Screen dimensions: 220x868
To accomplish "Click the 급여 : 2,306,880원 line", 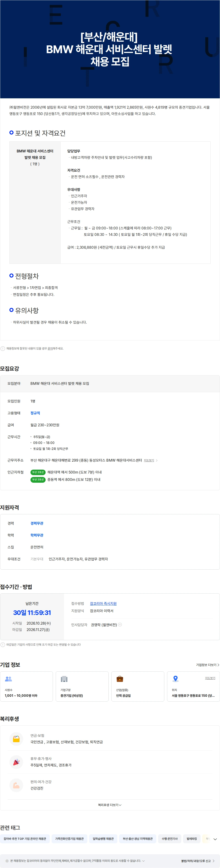I will [116, 247].
